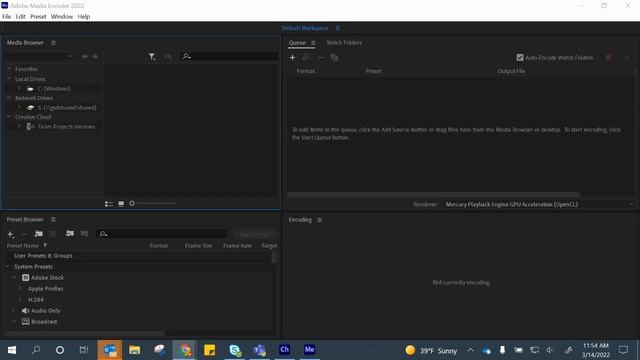
Task: Open Preset Browser panel menu icon
Action: click(53, 220)
